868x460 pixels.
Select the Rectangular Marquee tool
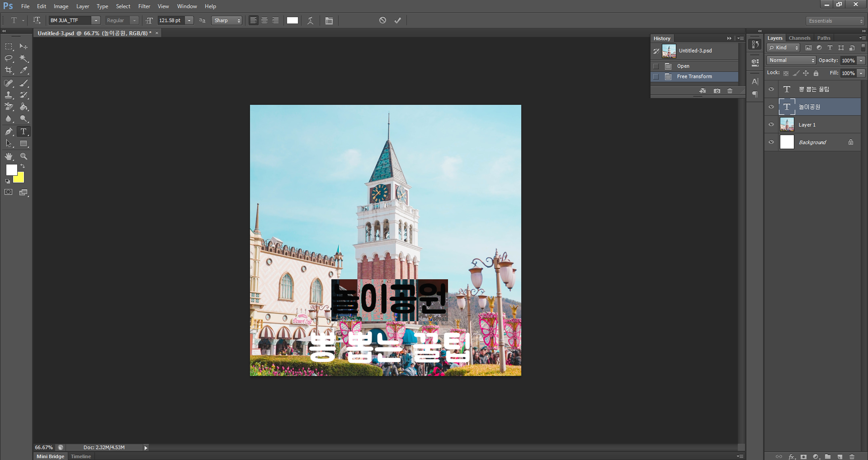click(9, 47)
